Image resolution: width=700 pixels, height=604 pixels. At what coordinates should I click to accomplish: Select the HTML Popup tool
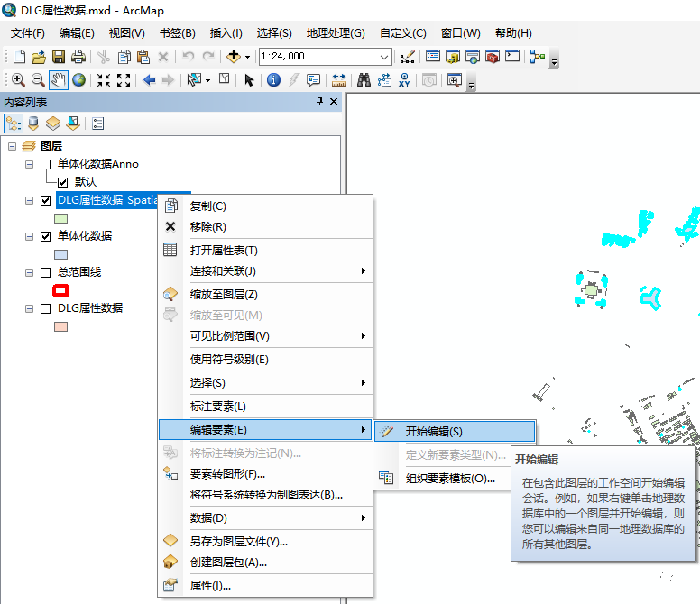313,80
